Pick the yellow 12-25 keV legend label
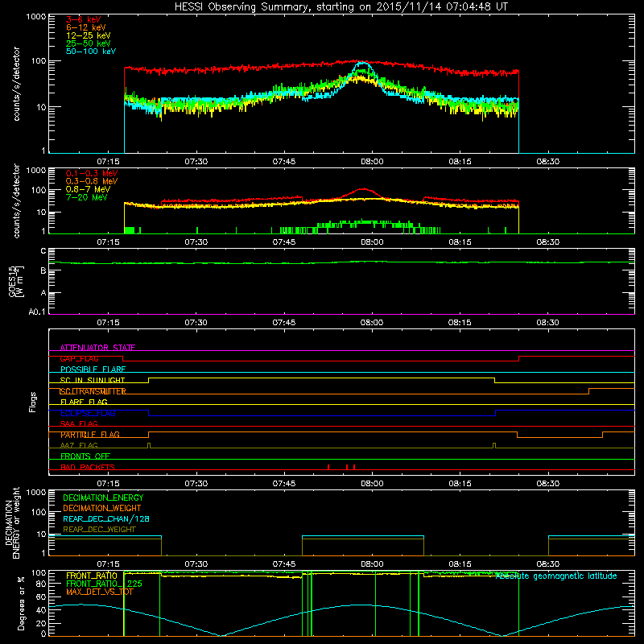 (89, 35)
